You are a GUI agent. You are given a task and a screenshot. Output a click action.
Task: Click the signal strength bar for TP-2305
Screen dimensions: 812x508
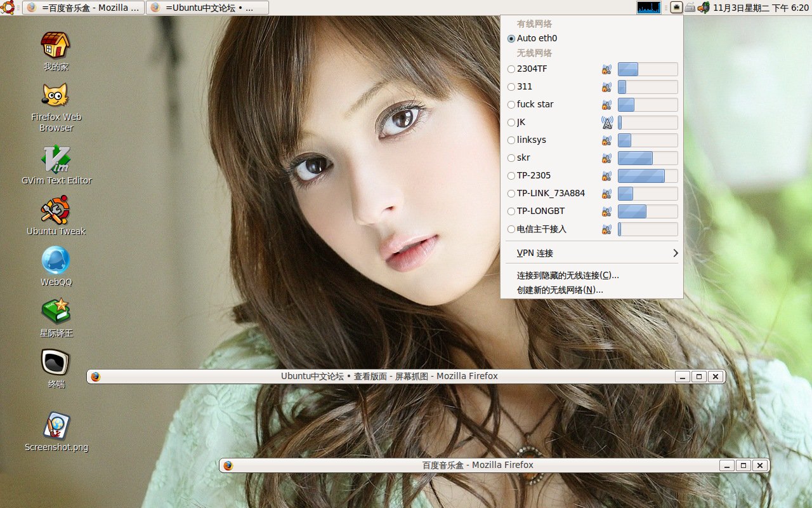pos(648,176)
